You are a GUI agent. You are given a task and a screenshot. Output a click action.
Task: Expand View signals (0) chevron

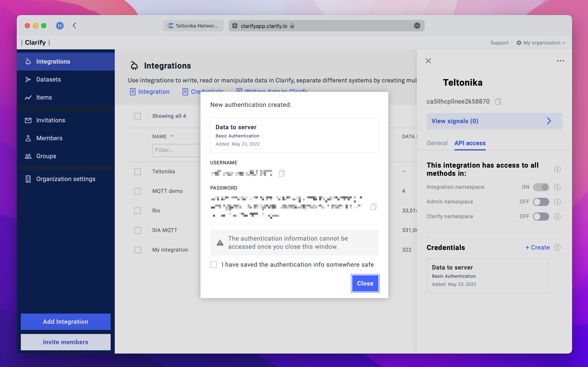(x=549, y=121)
